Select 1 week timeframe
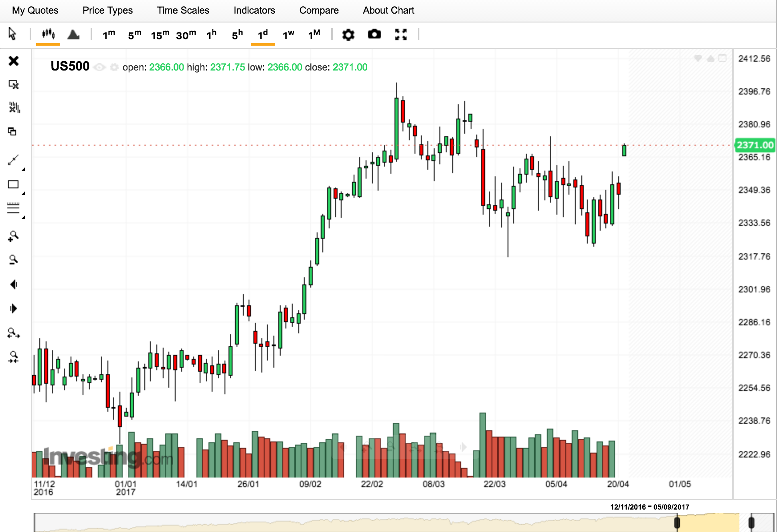The width and height of the screenshot is (777, 532). coord(288,34)
